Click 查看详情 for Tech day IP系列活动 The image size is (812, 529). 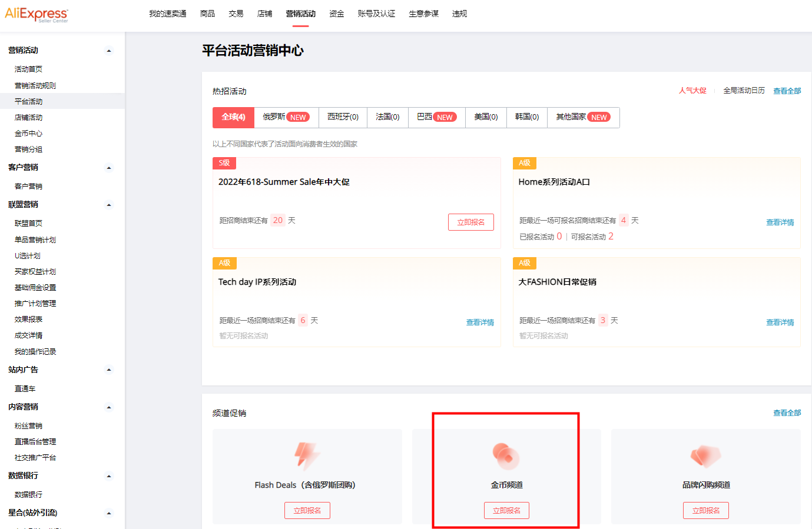tap(480, 322)
